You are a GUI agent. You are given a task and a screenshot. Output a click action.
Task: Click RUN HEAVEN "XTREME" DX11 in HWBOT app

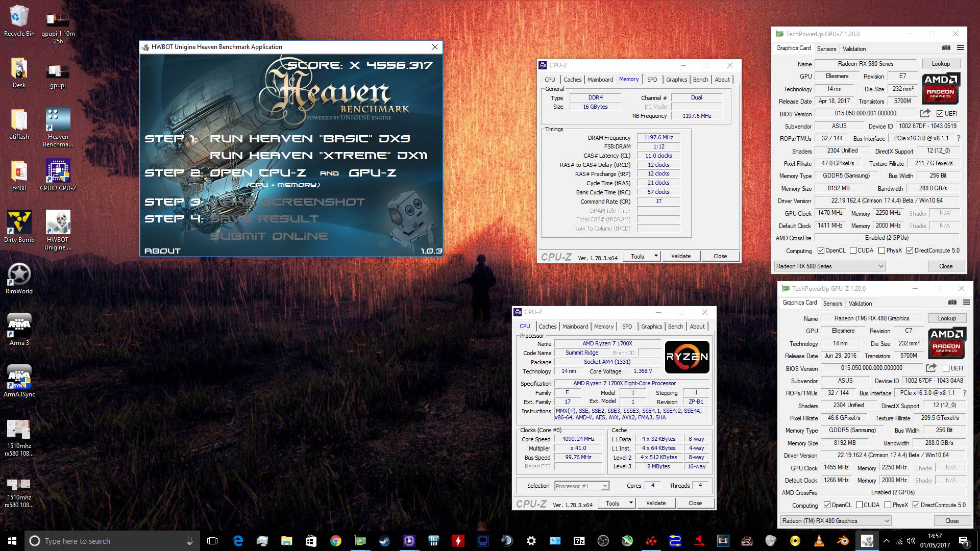tap(318, 156)
